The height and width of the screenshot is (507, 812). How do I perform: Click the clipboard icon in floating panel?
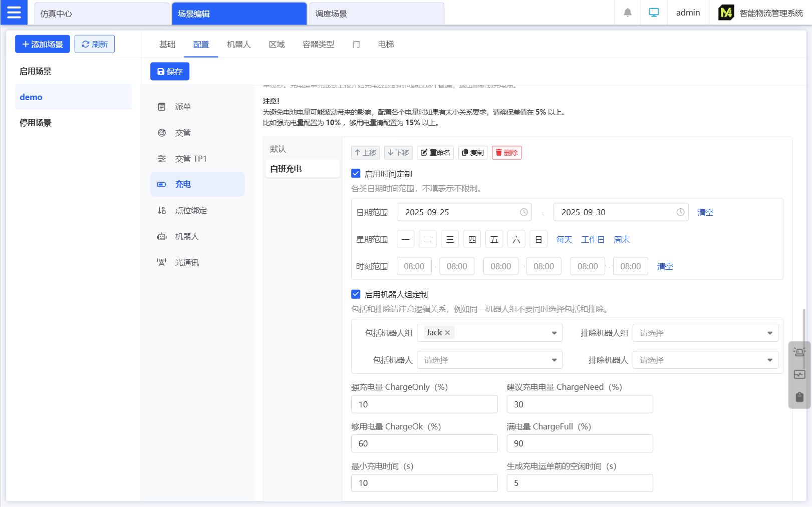coord(799,397)
